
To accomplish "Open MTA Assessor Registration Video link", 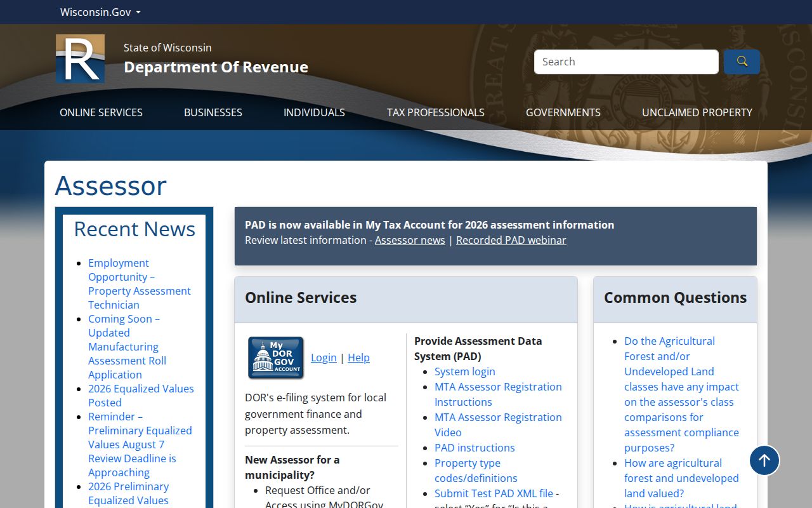I will tap(498, 425).
